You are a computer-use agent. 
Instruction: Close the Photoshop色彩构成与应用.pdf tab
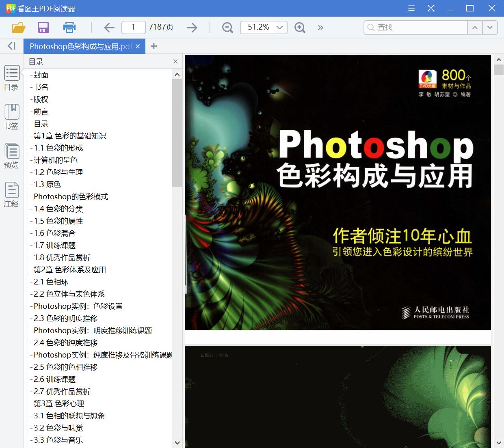[x=138, y=46]
